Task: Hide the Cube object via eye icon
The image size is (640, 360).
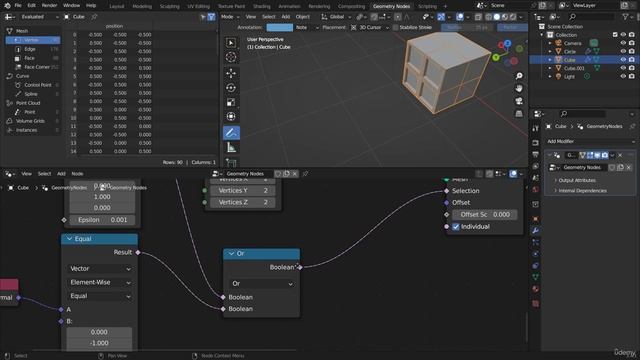Action: pyautogui.click(x=623, y=60)
